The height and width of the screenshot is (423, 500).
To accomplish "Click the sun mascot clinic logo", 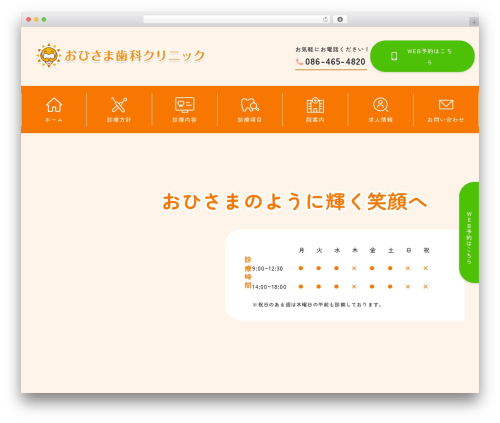I will 49,55.
